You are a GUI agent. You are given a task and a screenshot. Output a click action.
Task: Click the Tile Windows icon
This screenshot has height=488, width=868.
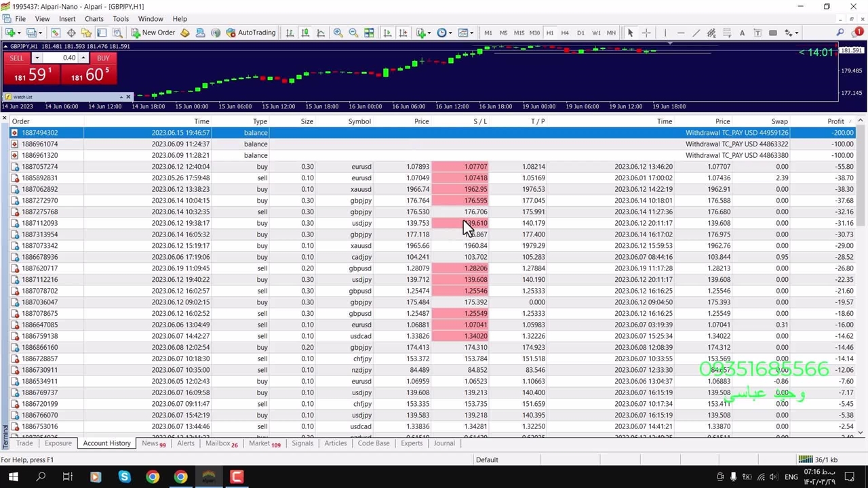click(x=369, y=33)
